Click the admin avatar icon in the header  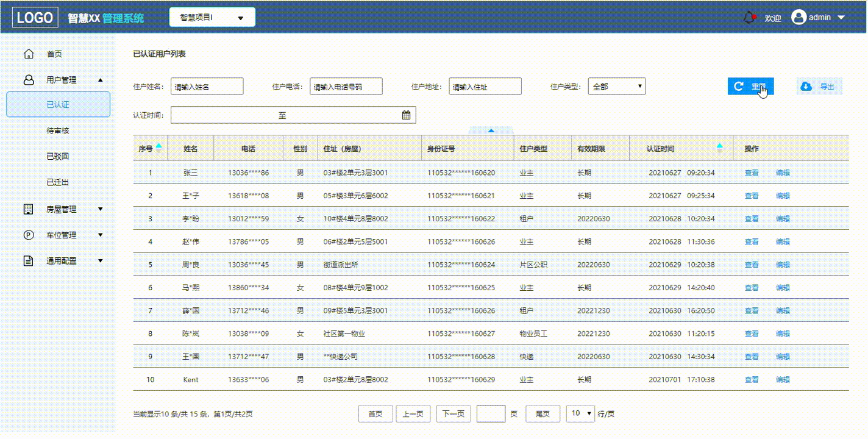pyautogui.click(x=799, y=17)
